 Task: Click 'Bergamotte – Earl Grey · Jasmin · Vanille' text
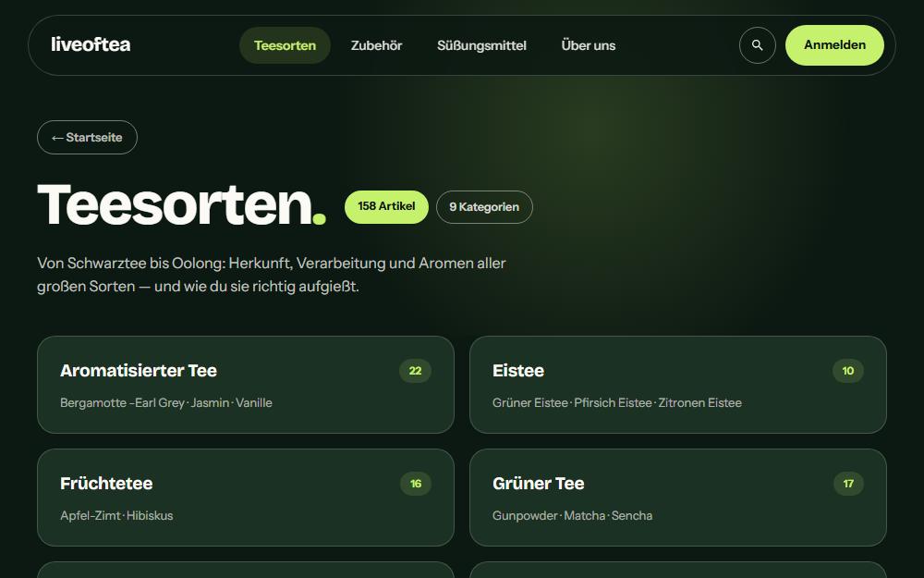[x=166, y=403]
